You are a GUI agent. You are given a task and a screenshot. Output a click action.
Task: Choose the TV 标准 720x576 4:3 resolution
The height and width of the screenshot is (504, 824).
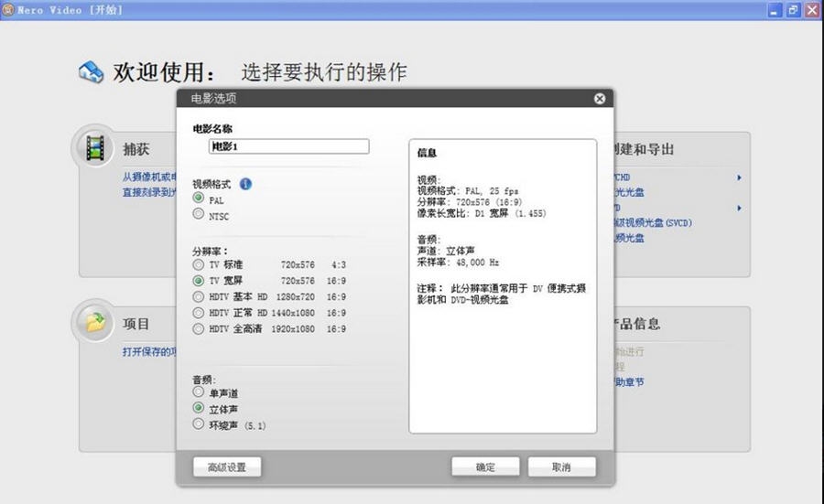(199, 264)
